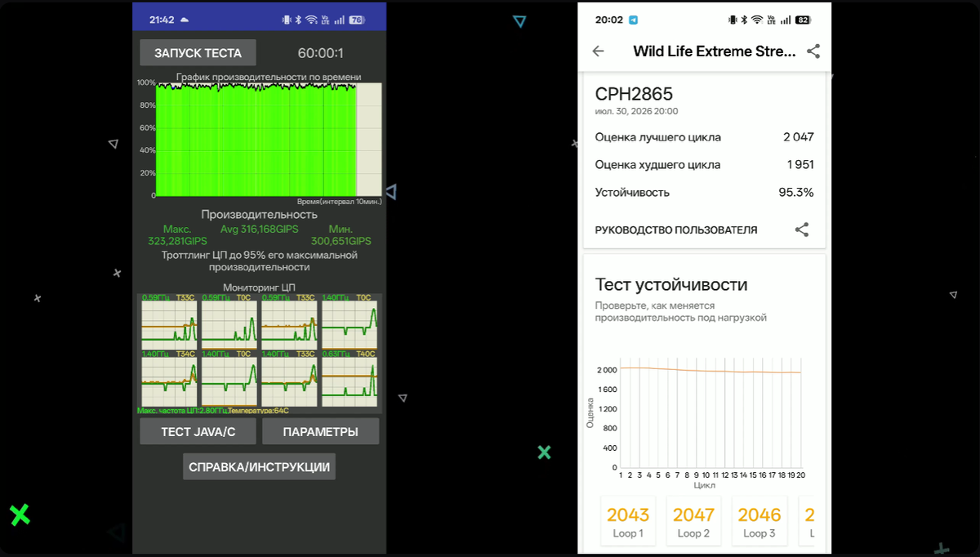Select the Loop 2 score card 2047

(693, 521)
